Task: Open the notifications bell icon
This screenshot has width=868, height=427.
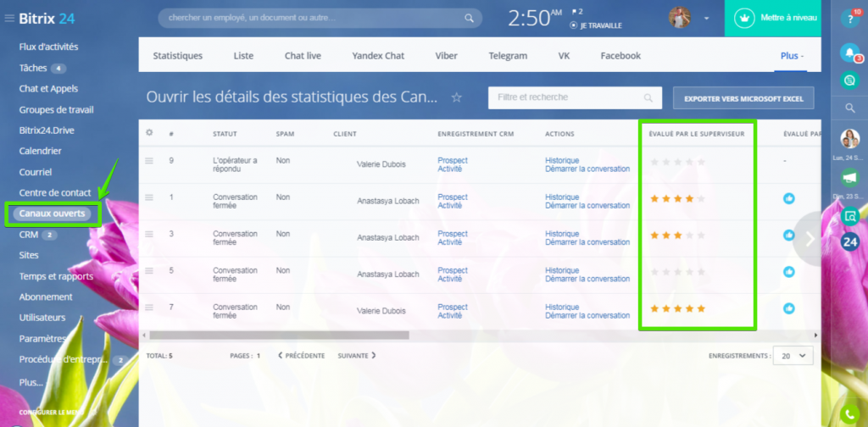Action: [x=849, y=53]
